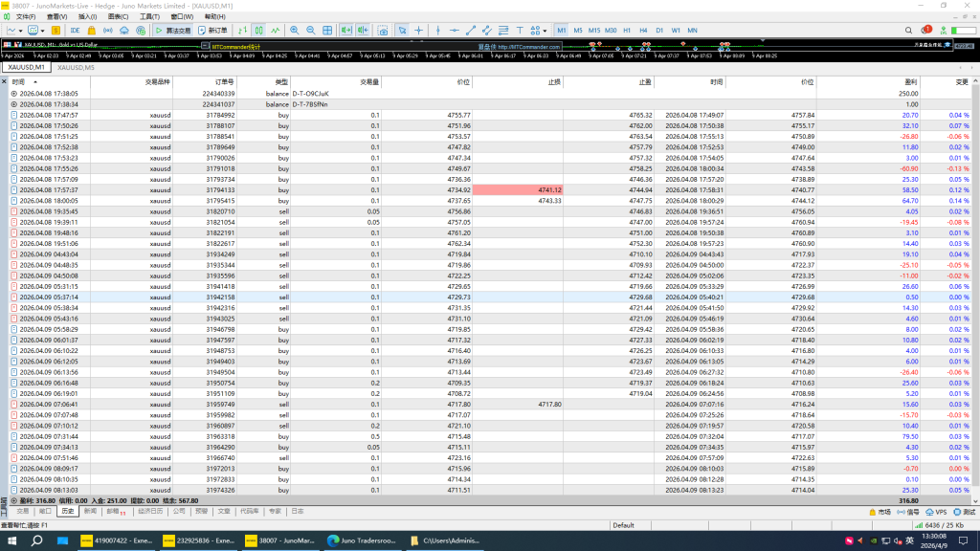Click the IDE MetaEditor icon
Screen dimensions: 980x551
(75, 31)
